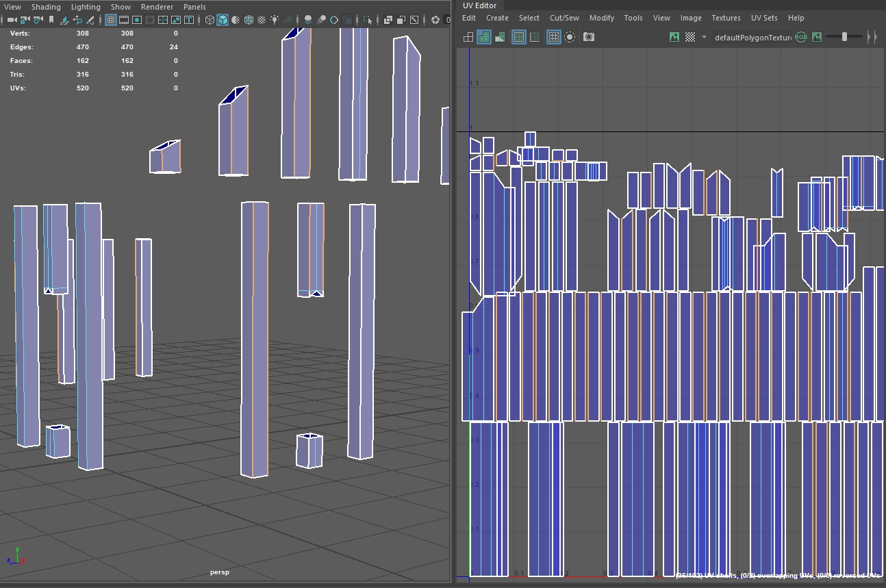Screen dimensions: 886x588
Task: Toggle viewport grid display icon
Action: tap(110, 20)
